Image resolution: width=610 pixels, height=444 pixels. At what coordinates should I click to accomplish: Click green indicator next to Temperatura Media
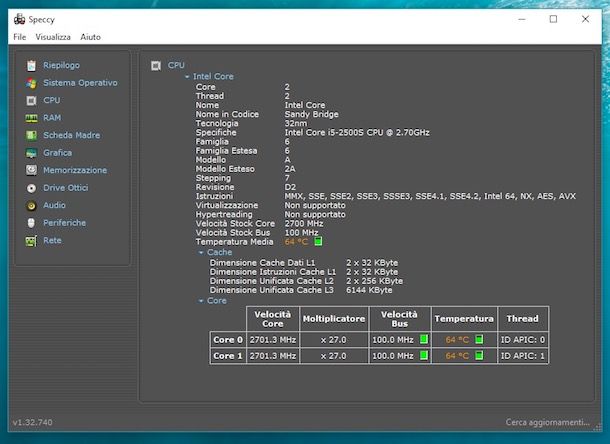[x=318, y=241]
